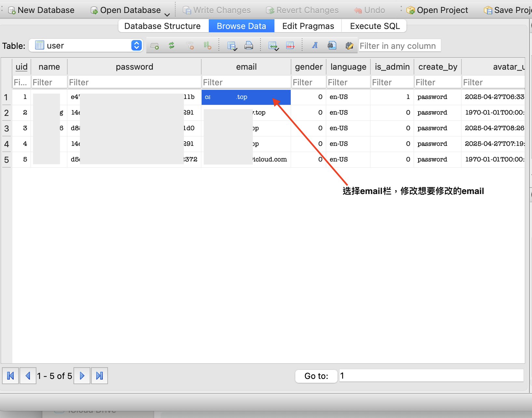The height and width of the screenshot is (418, 532).
Task: Change the database cell font
Action: click(x=315, y=45)
